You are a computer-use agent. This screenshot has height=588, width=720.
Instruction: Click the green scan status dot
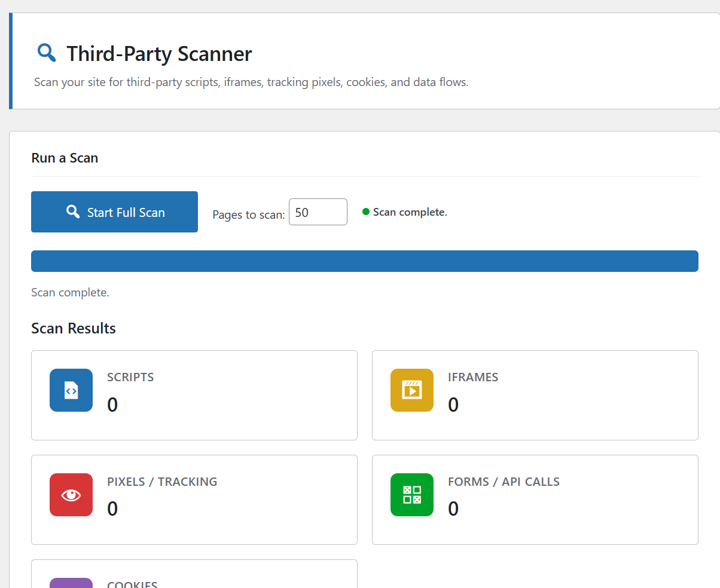[366, 212]
